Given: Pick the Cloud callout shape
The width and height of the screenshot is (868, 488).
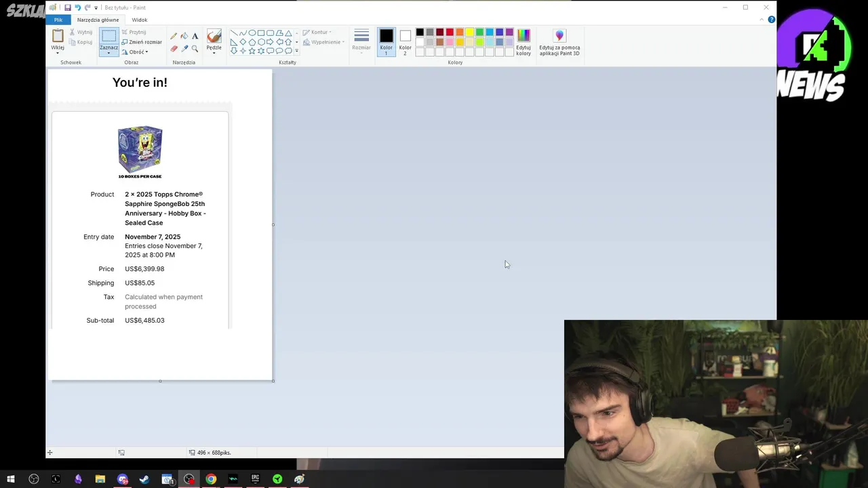Looking at the screenshot, I should coord(288,51).
